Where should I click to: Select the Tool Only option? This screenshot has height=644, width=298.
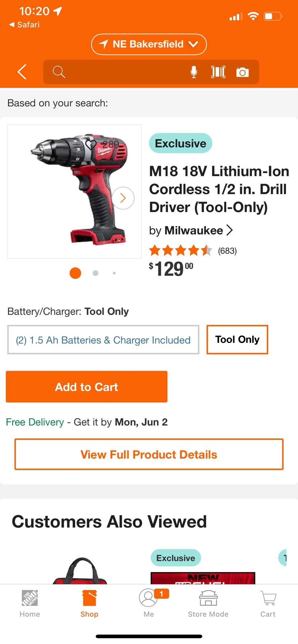(x=237, y=339)
